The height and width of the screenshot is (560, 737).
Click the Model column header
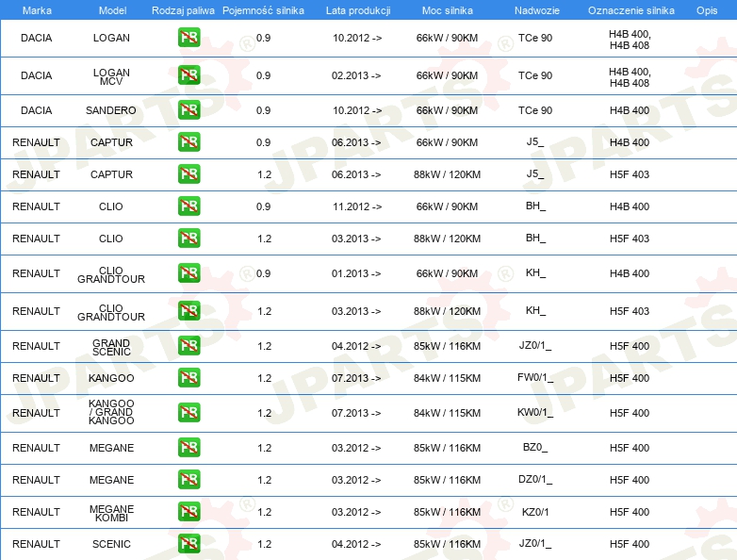click(x=112, y=10)
